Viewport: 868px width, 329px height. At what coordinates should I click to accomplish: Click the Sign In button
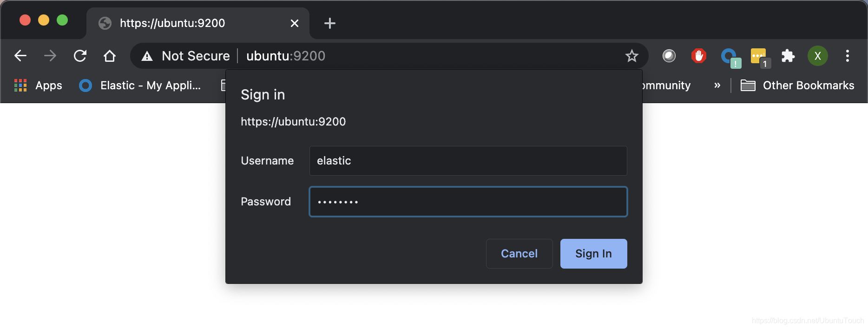click(593, 253)
